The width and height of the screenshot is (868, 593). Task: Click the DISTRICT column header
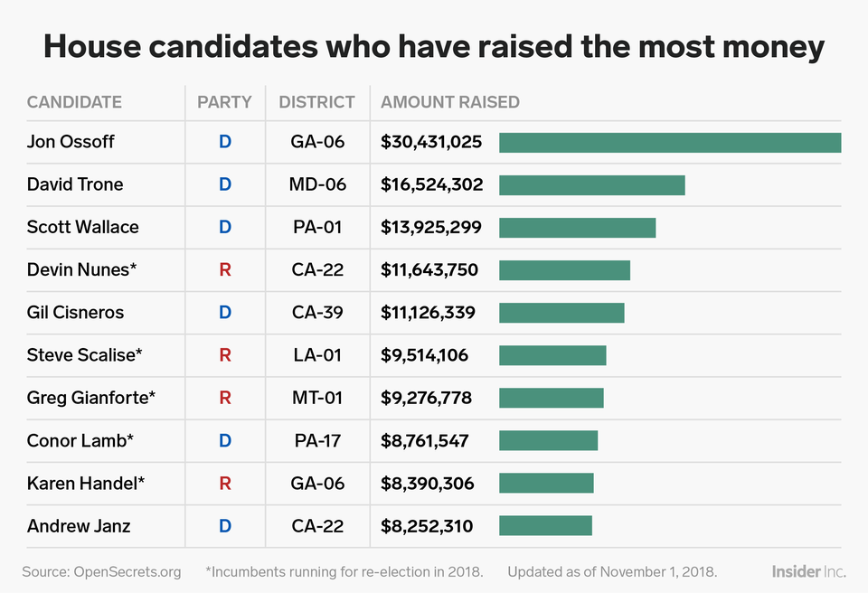pyautogui.click(x=316, y=102)
